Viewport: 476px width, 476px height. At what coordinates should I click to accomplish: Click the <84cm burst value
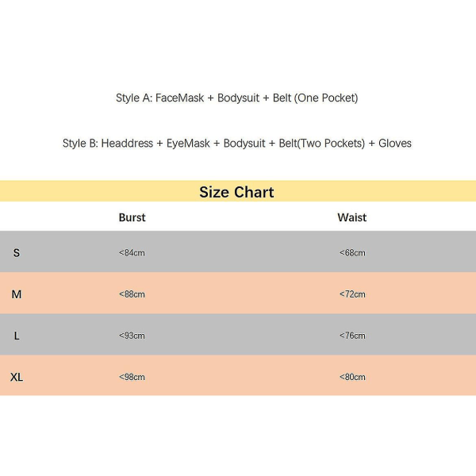coord(132,253)
